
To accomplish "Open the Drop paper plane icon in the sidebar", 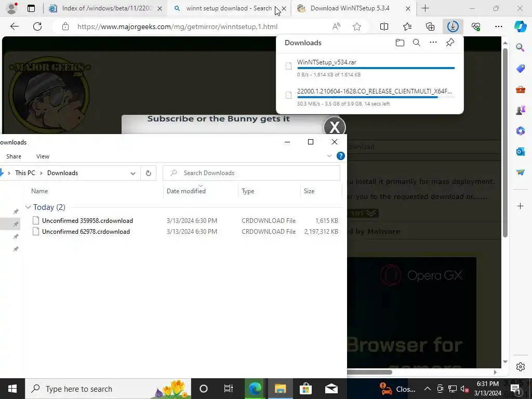I will [x=520, y=172].
